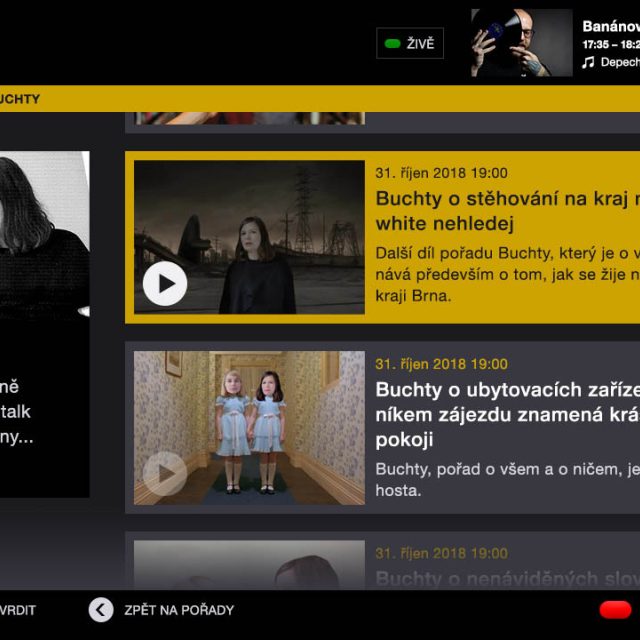Click the music note icon beside Depeche

coord(589,62)
